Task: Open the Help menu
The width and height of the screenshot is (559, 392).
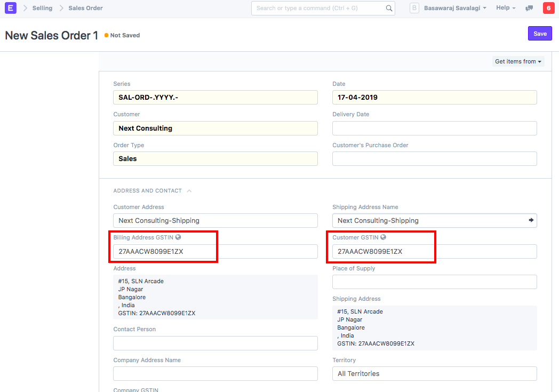Action: 505,8
